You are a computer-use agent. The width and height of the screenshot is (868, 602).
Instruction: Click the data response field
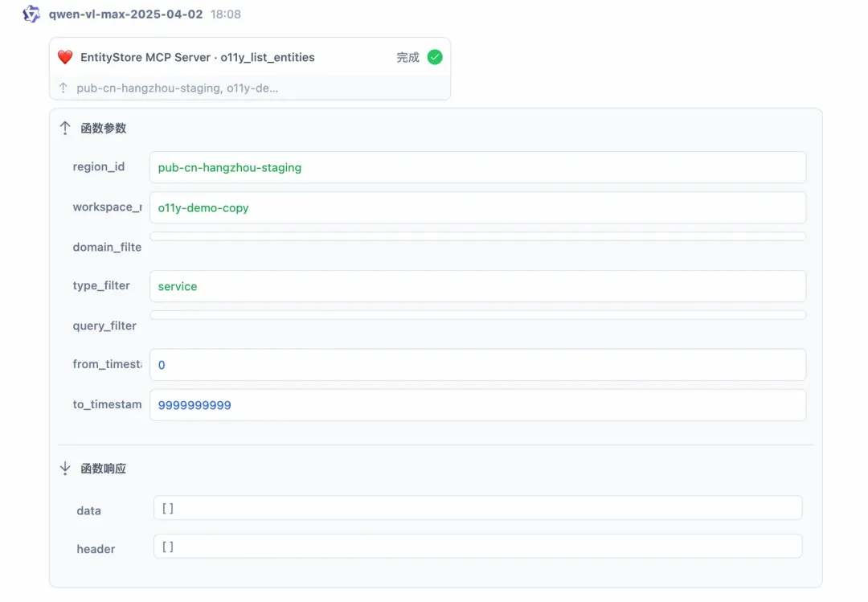coord(477,508)
